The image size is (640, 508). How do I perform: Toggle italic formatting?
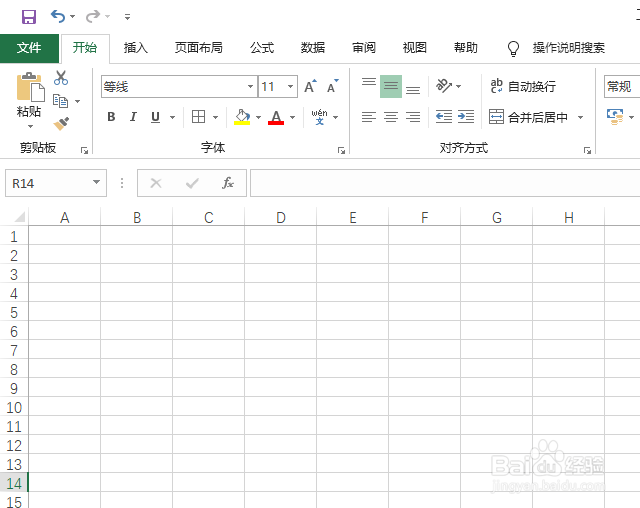tap(133, 117)
